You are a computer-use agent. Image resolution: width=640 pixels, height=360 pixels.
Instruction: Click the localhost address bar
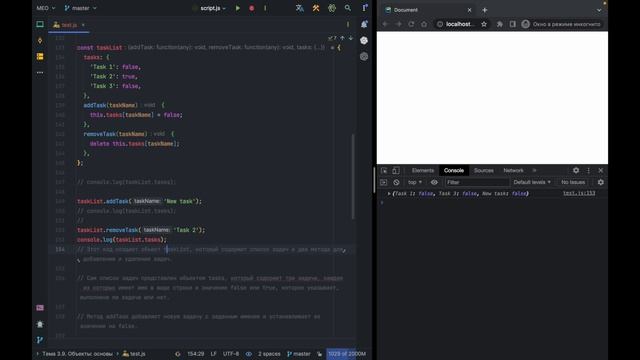[x=459, y=24]
